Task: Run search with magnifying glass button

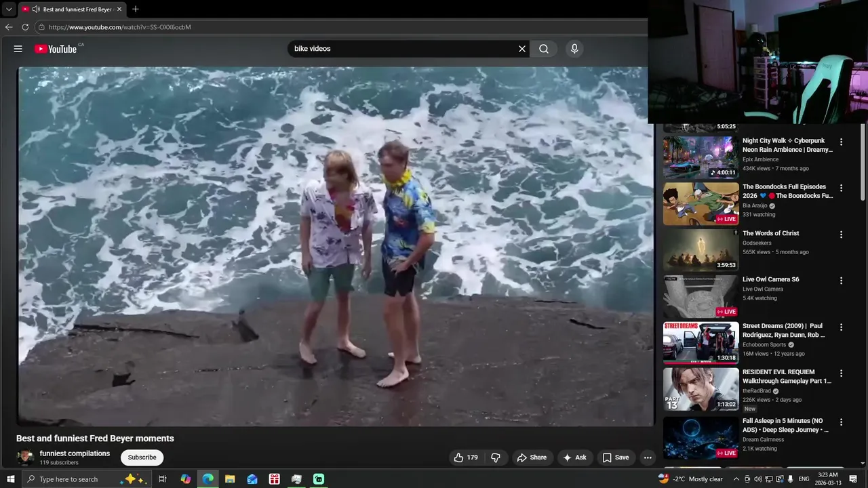Action: pyautogui.click(x=544, y=49)
